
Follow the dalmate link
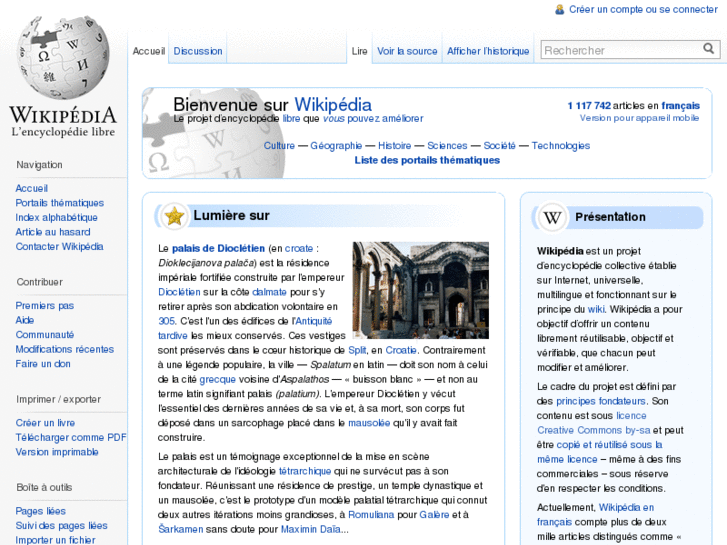click(x=269, y=292)
